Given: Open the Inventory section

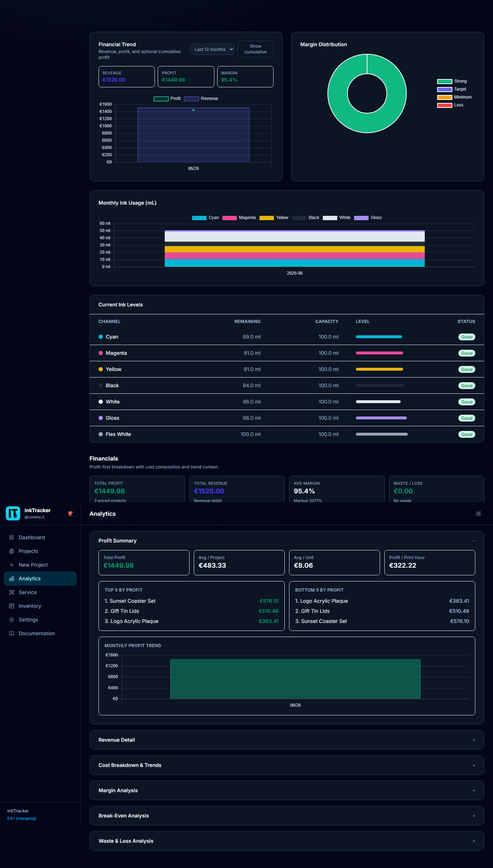Looking at the screenshot, I should 40,606.
